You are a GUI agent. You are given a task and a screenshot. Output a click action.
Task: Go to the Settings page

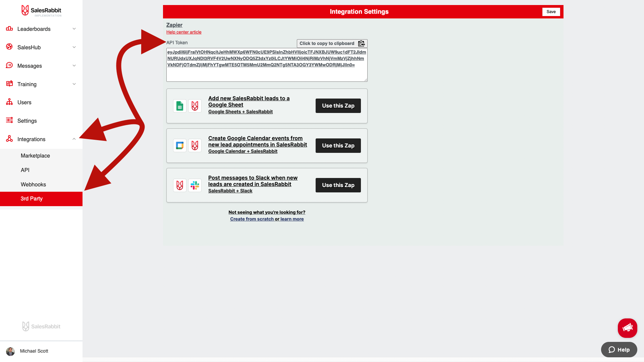pos(41,121)
